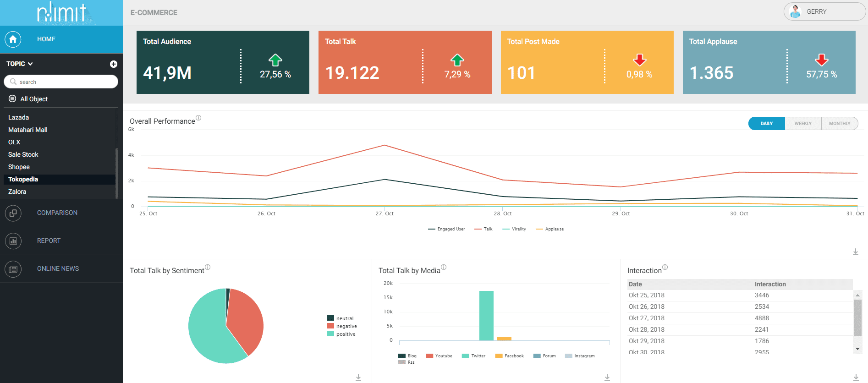Open Online News newspaper icon
The image size is (868, 383).
click(13, 269)
